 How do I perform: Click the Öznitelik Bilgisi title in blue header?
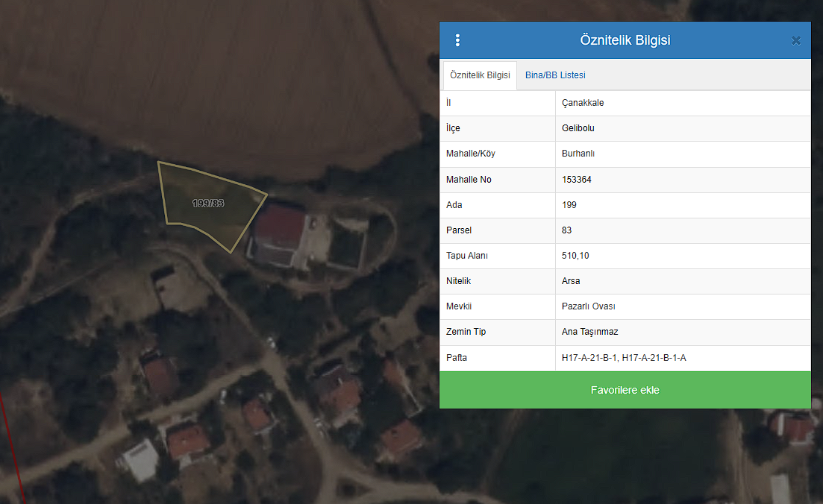point(625,40)
